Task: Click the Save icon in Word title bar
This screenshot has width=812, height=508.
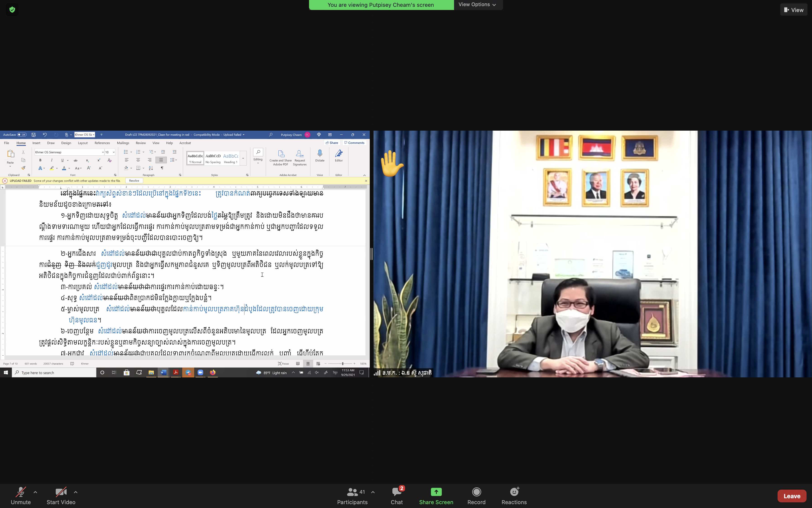Action: tap(34, 135)
